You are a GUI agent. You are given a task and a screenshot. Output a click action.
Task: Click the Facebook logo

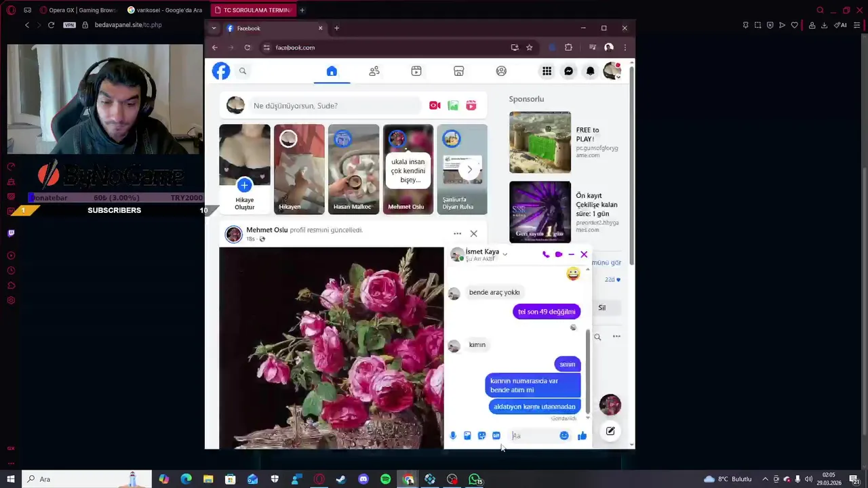221,71
